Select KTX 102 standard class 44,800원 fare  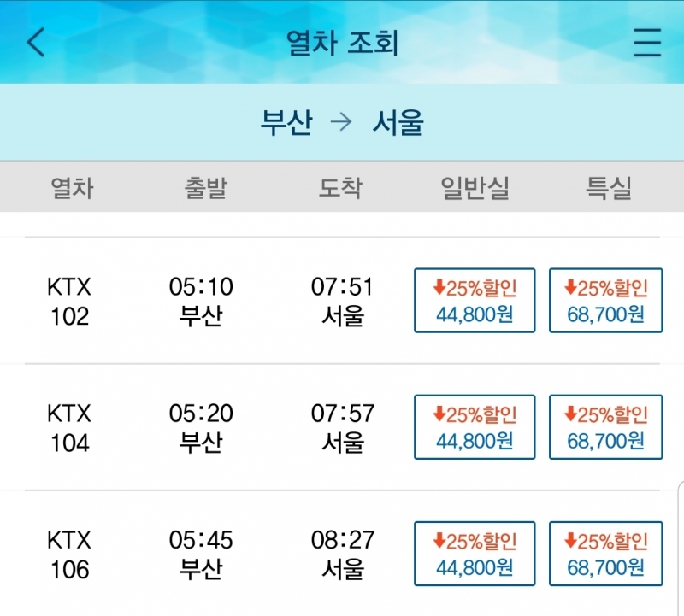tap(475, 300)
